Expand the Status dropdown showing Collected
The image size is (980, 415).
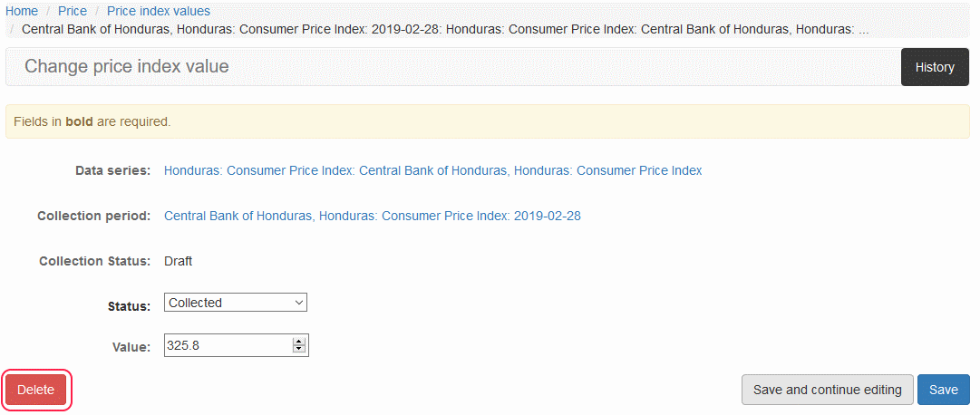click(236, 303)
